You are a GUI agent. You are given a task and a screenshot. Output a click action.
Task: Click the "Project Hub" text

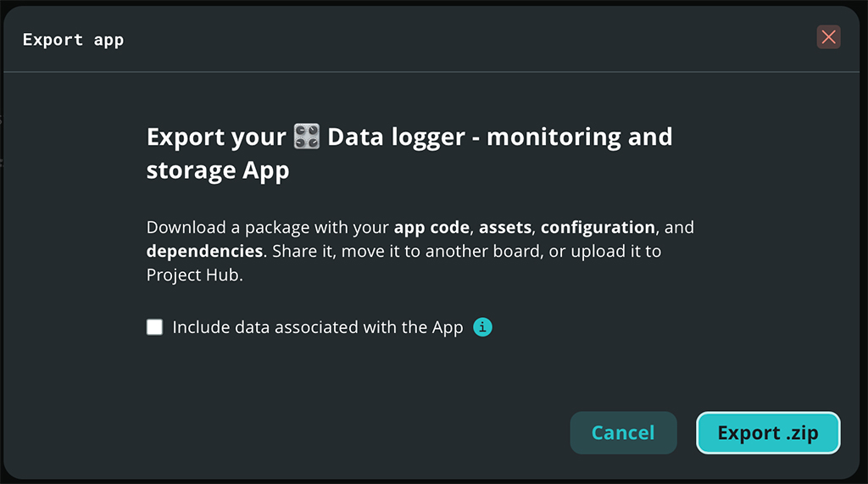click(x=193, y=275)
